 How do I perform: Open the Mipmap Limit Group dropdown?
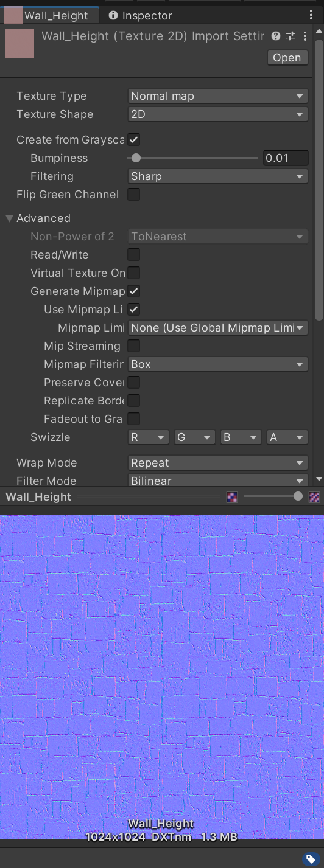[x=218, y=328]
